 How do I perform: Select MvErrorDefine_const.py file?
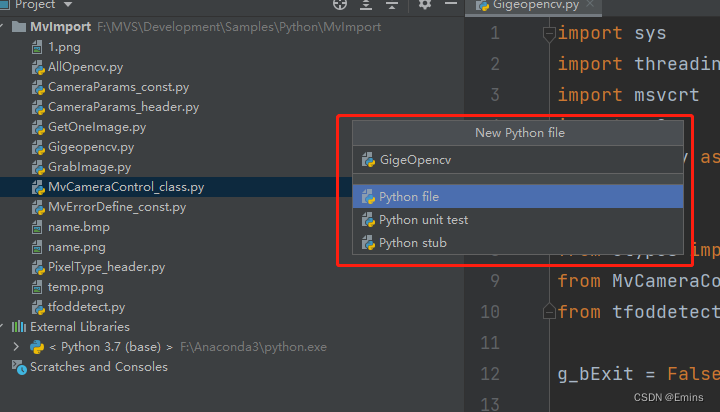coord(117,207)
